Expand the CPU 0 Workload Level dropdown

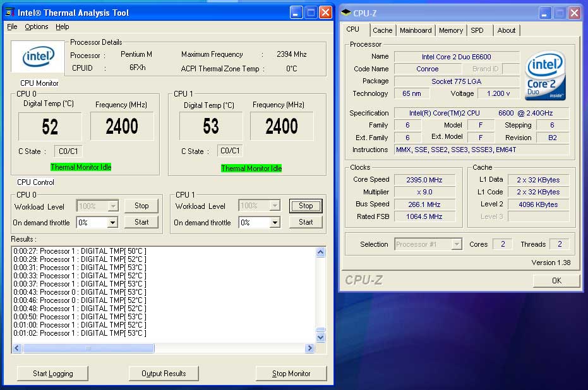coord(112,206)
